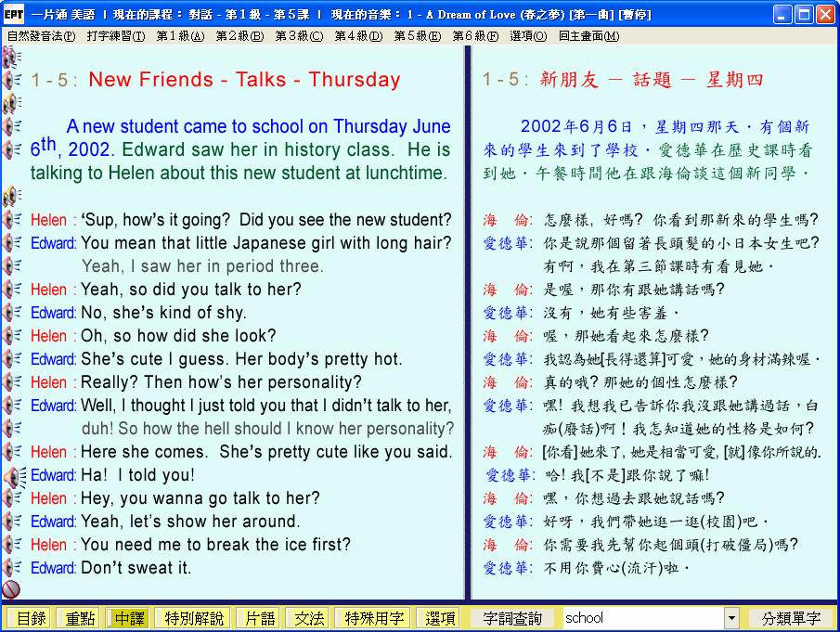Open the 選項 menu in the menu bar
840x632 pixels.
528,36
